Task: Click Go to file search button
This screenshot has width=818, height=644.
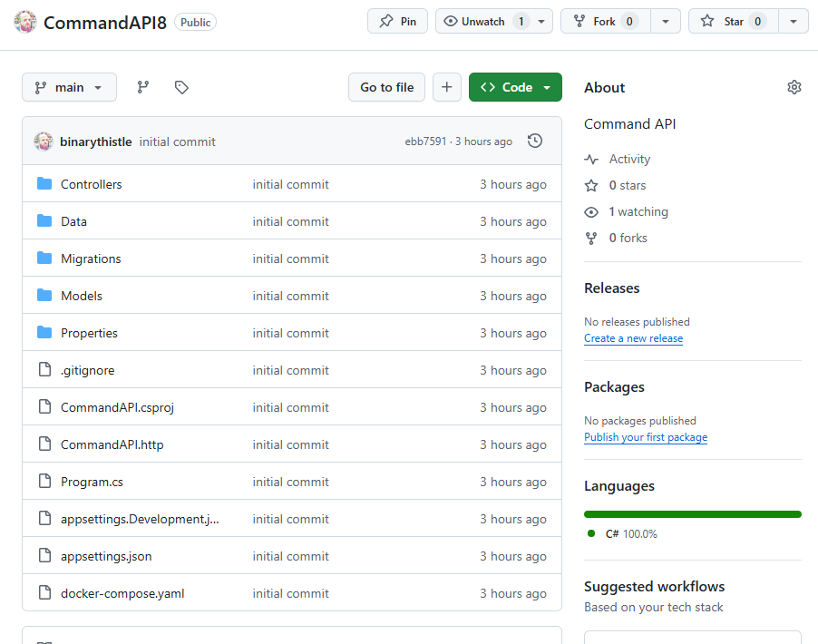Action: point(386,87)
